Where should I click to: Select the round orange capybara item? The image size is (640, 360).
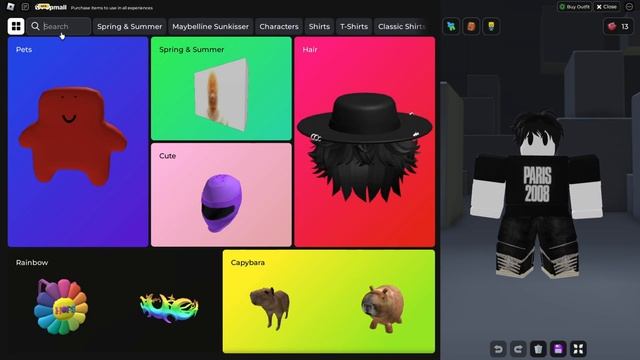(x=382, y=308)
